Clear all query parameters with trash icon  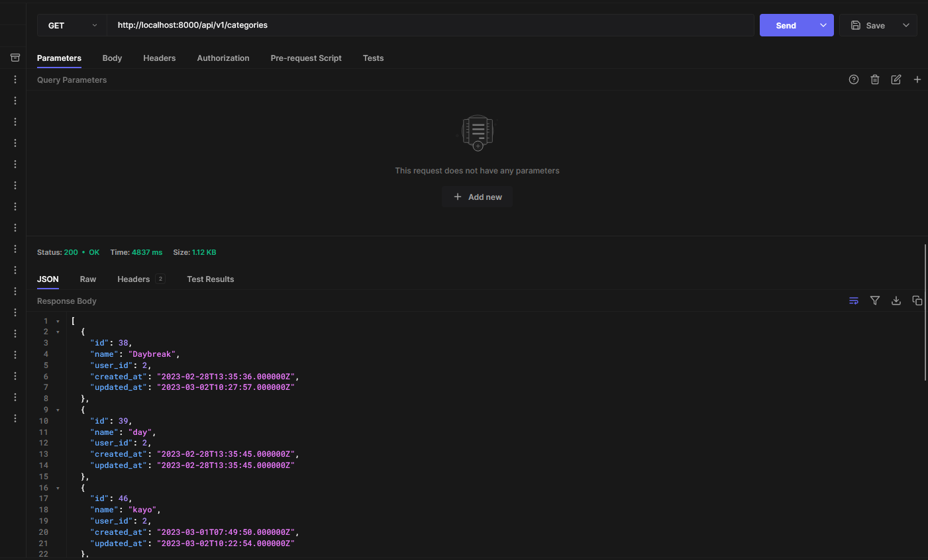click(x=874, y=79)
